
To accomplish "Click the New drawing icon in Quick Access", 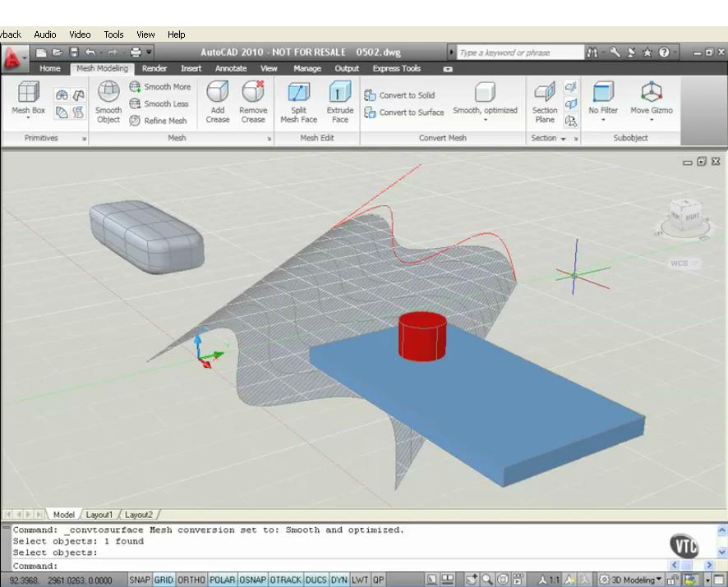I will [x=41, y=53].
